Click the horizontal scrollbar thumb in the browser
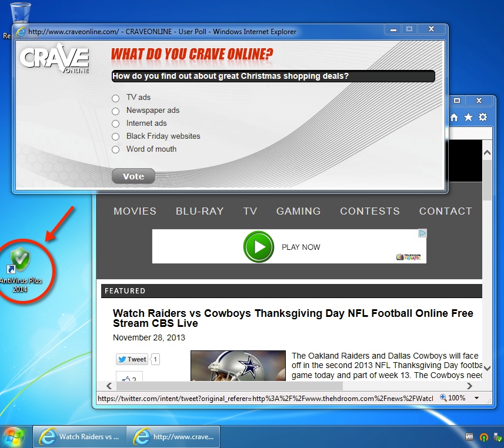 230,386
